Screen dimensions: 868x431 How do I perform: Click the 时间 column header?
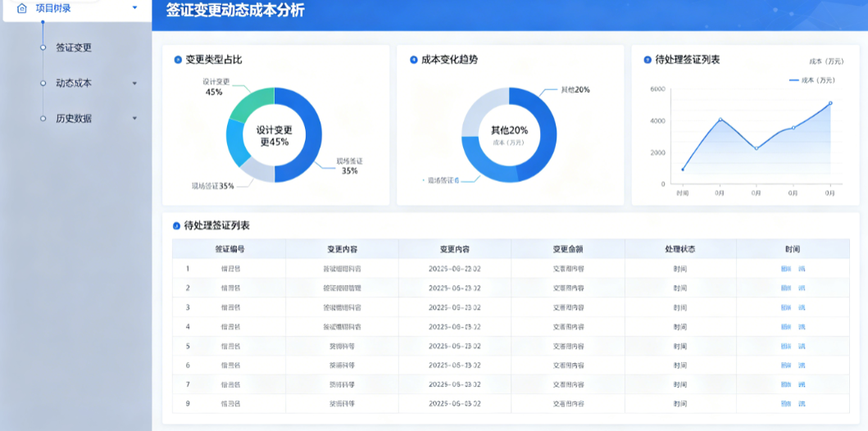point(792,249)
